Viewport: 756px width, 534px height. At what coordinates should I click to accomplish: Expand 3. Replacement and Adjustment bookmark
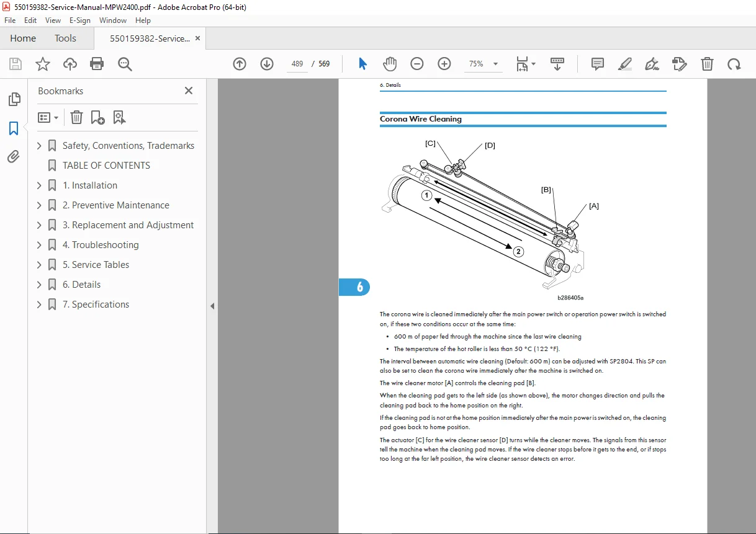39,225
